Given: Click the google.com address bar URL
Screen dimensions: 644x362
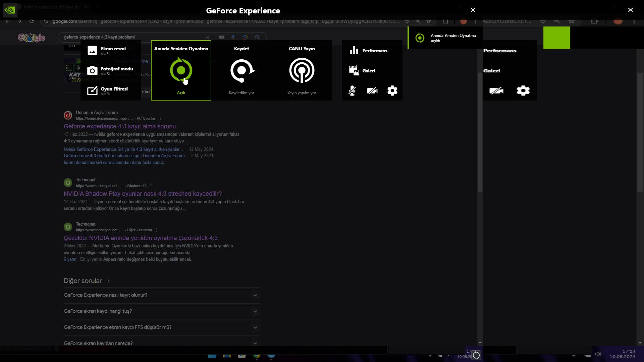Looking at the screenshot, I should (225, 21).
